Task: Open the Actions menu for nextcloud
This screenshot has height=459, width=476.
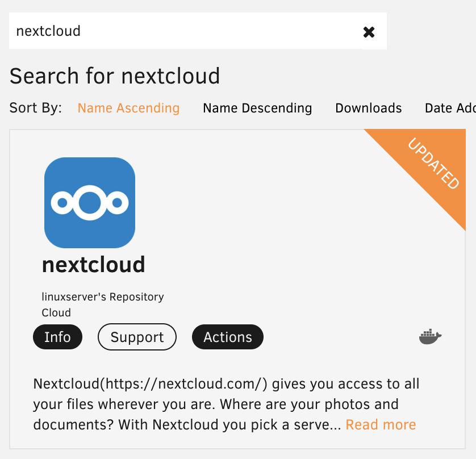Action: click(x=227, y=337)
